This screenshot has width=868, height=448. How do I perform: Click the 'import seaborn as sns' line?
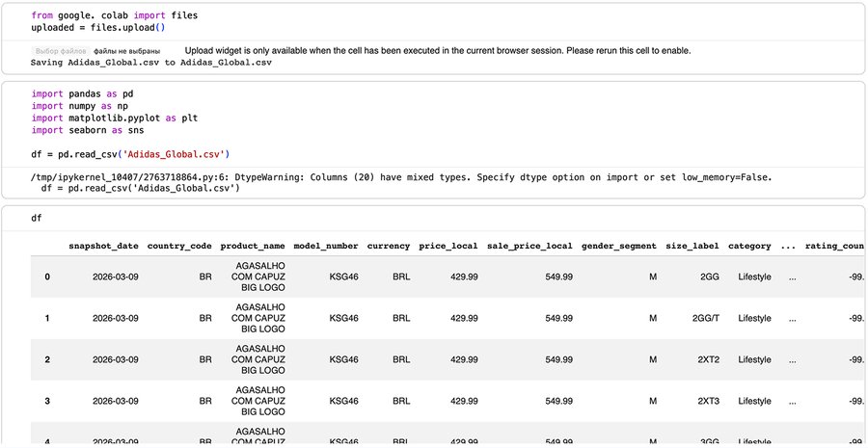tap(88, 130)
